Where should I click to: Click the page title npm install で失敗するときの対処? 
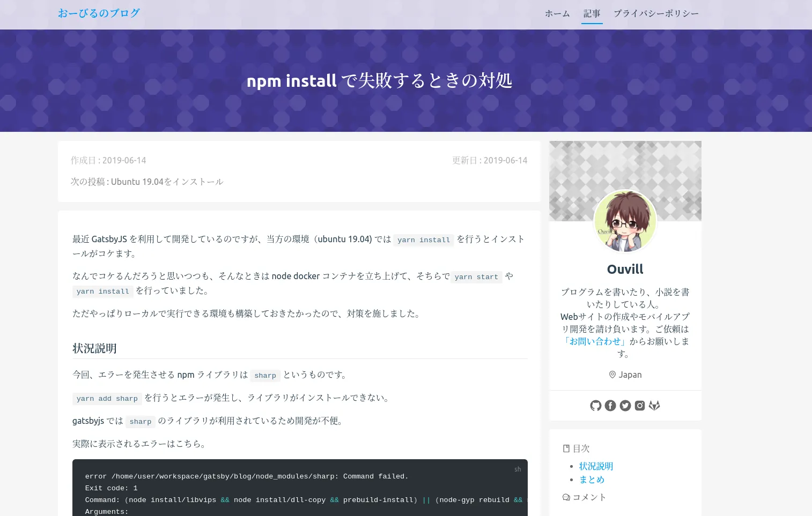point(379,80)
